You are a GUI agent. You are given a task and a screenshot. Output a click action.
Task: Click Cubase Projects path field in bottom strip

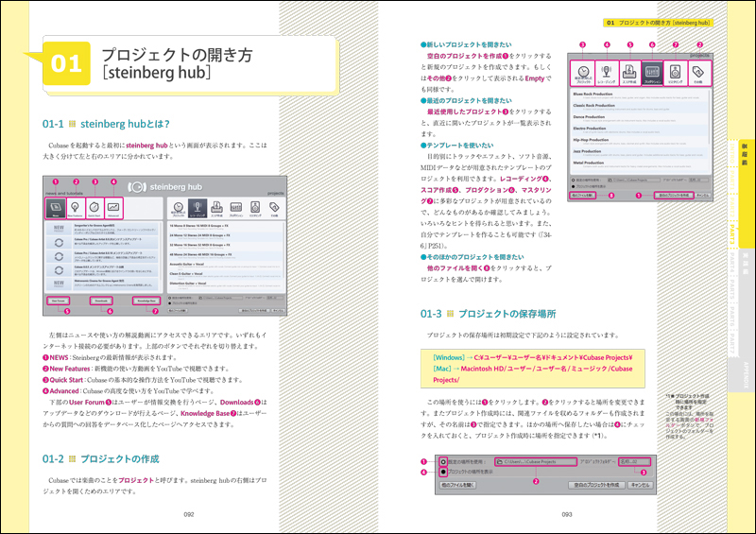point(536,461)
